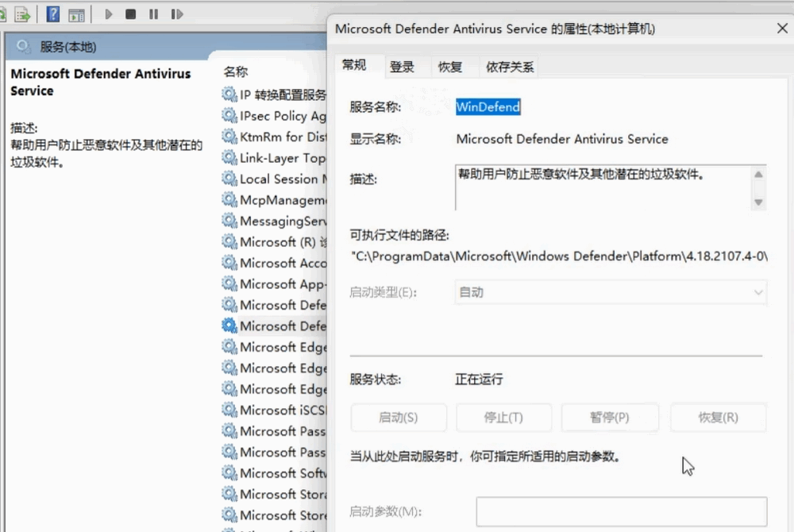Screen dimensions: 794x532
Task: Open the 启动类型 dropdown
Action: (x=611, y=292)
